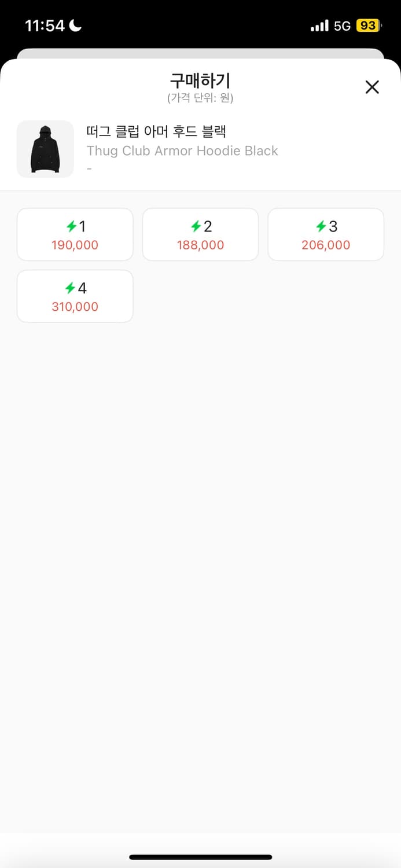Tap the home indicator bar
This screenshot has width=401, height=868.
pos(200,857)
